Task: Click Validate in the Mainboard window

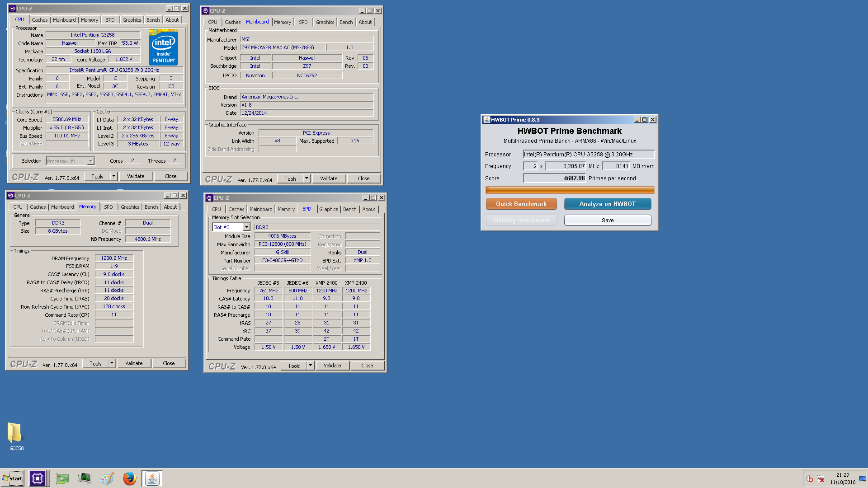Action: point(329,178)
